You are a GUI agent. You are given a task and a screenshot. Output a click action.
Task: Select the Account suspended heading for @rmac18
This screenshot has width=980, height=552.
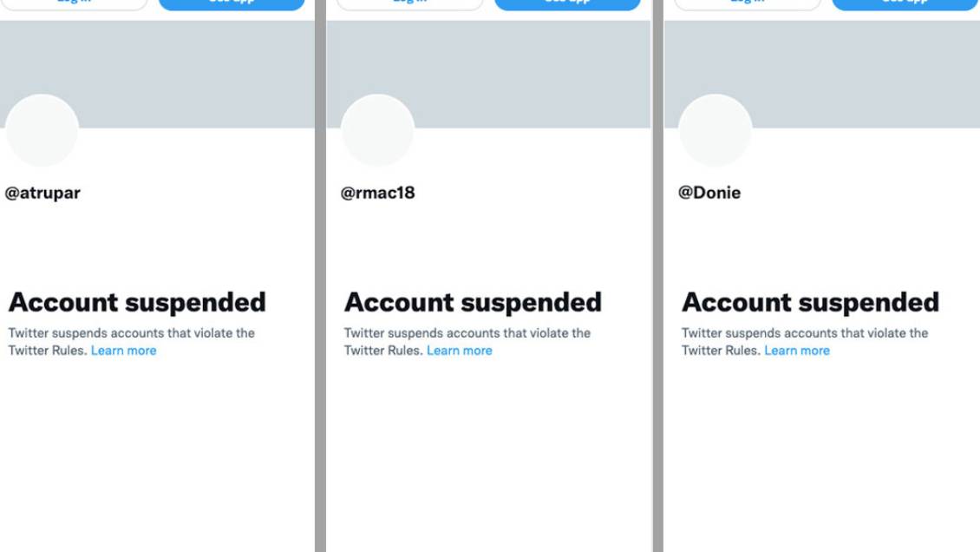(x=473, y=302)
